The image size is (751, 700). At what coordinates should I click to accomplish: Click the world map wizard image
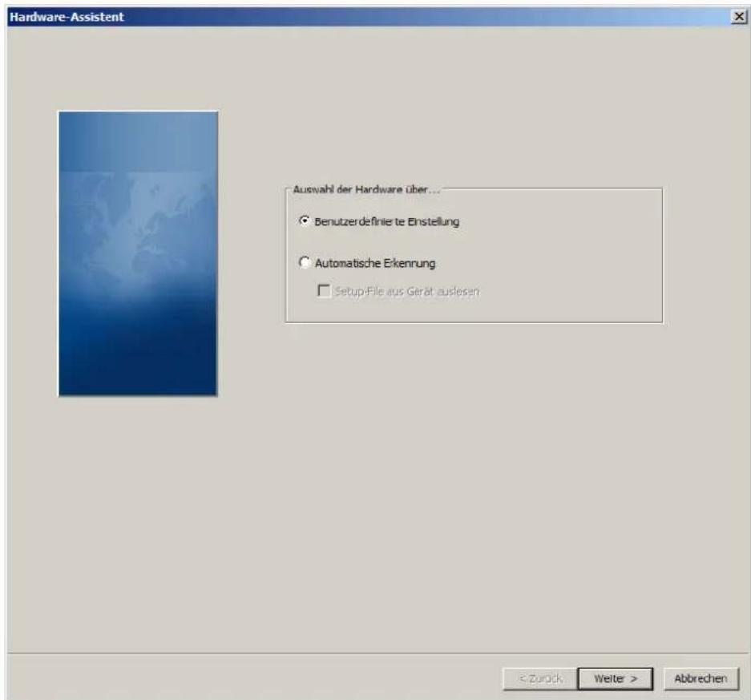pyautogui.click(x=138, y=253)
